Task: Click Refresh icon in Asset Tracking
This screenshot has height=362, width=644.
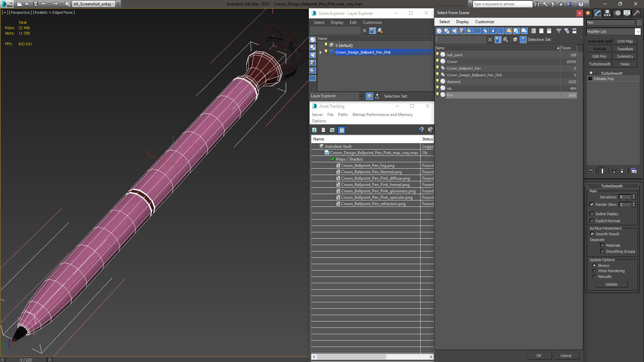Action: [x=314, y=130]
